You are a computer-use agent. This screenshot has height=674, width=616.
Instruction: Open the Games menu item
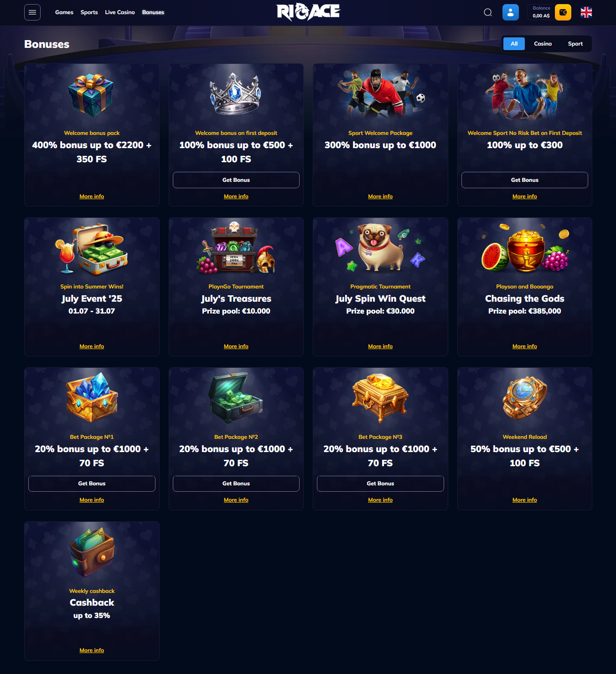coord(64,12)
